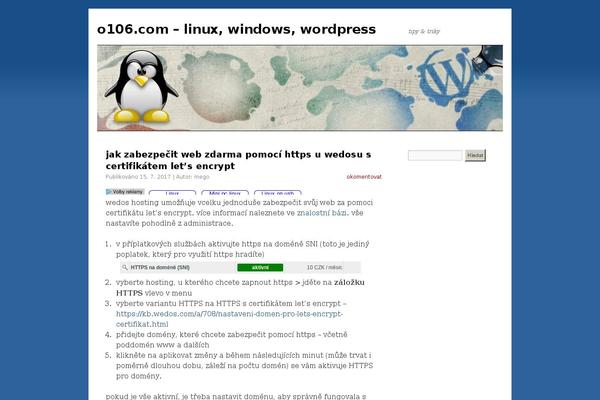This screenshot has width=600, height=400.
Task: Click the green 'aktivní' status label
Action: click(x=260, y=268)
